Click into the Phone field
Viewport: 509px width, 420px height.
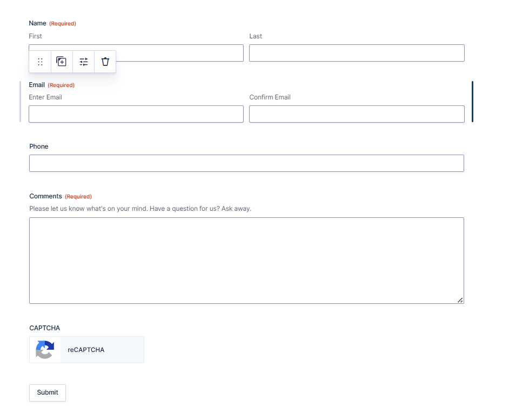(246, 163)
